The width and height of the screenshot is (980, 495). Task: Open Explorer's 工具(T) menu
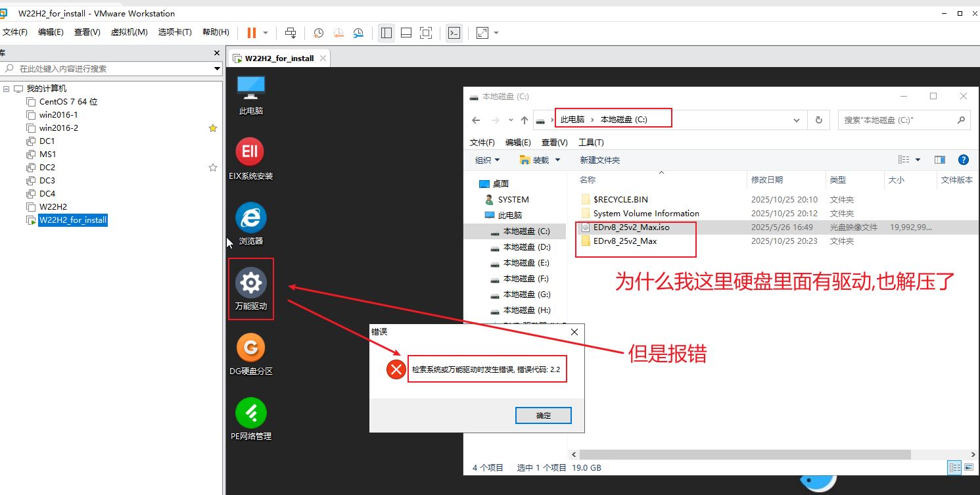pos(591,143)
